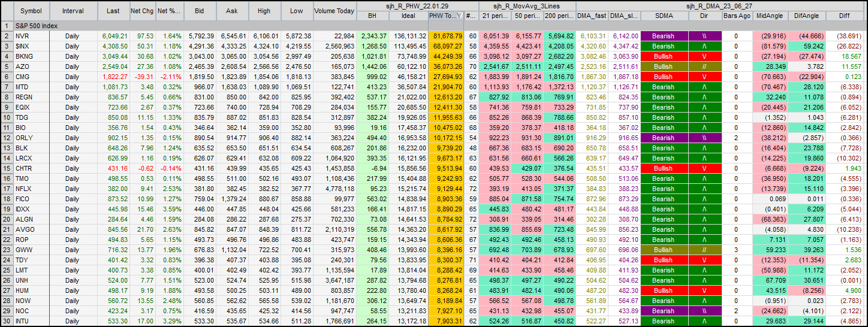
Task: Click CHTR's net change -0.62
Action: tap(142, 169)
